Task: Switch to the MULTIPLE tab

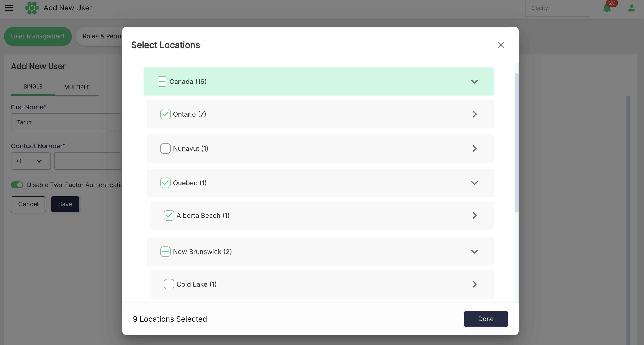Action: coord(77,87)
